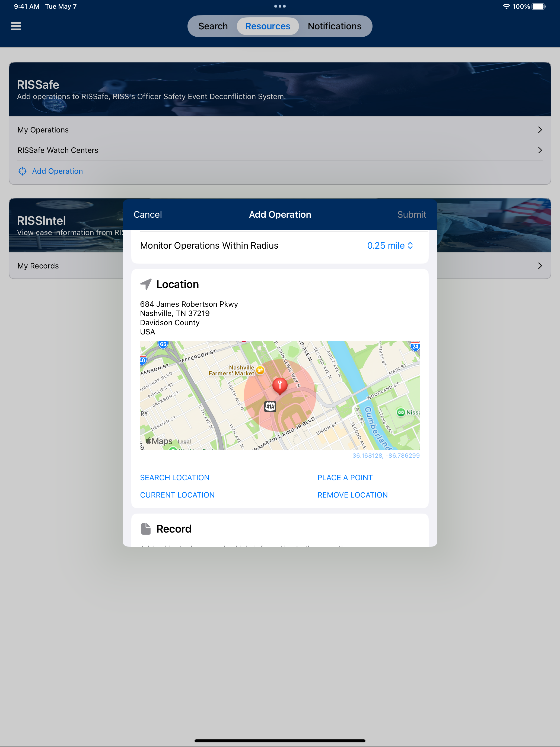Tap the RISSafe banner image
The width and height of the screenshot is (560, 747).
pos(280,90)
